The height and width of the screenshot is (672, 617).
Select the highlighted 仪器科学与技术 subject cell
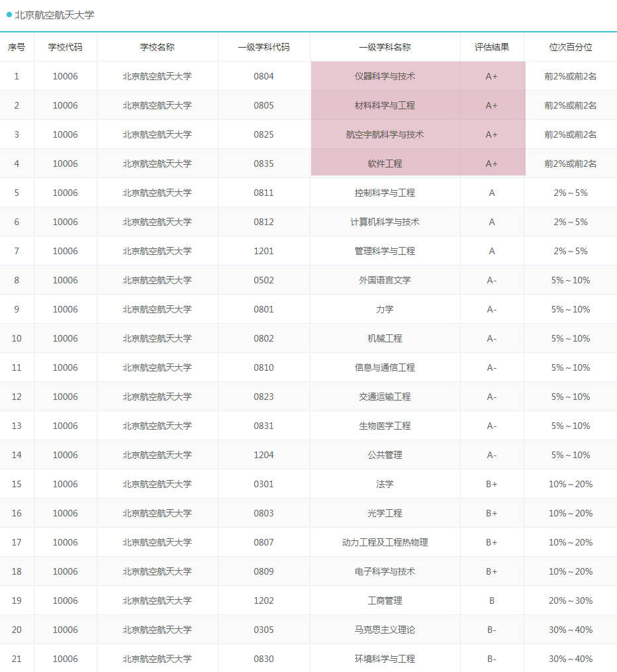(x=385, y=76)
